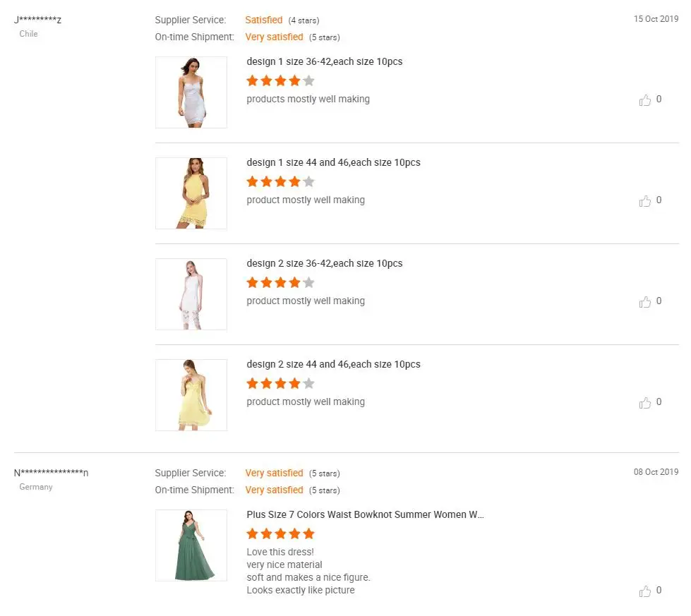
Task: Click thumbs-up on design 1 size 44 and 46 review
Action: click(644, 201)
